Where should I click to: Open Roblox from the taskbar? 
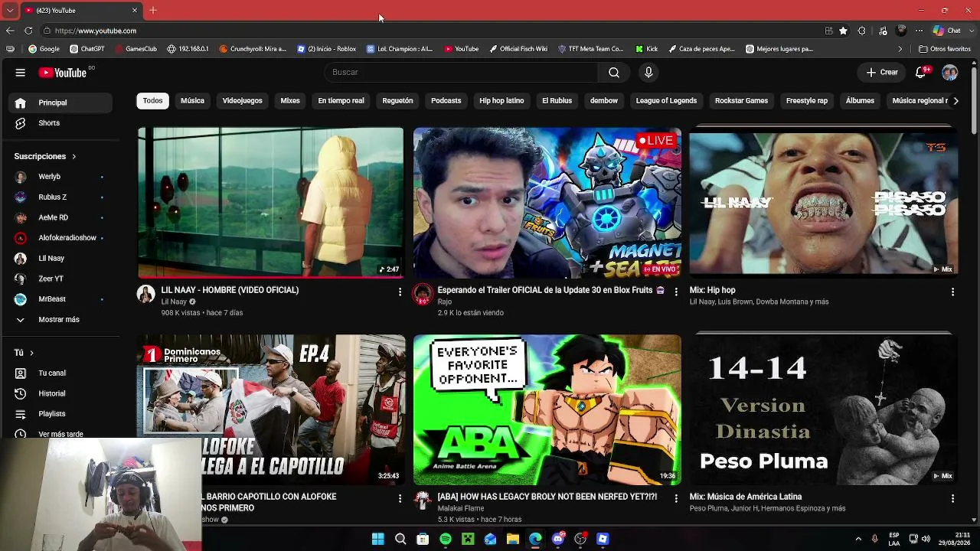(x=603, y=539)
